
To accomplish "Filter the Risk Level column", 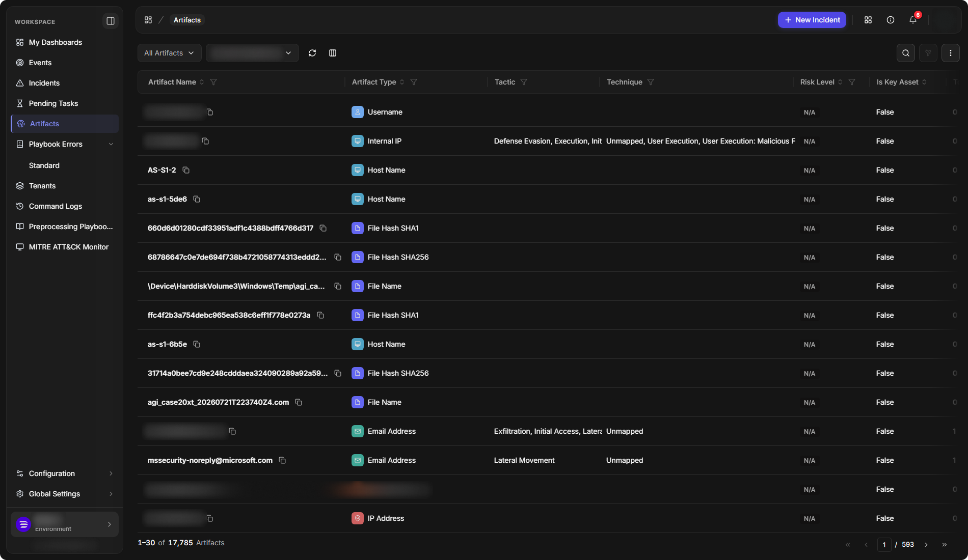I will pos(852,82).
